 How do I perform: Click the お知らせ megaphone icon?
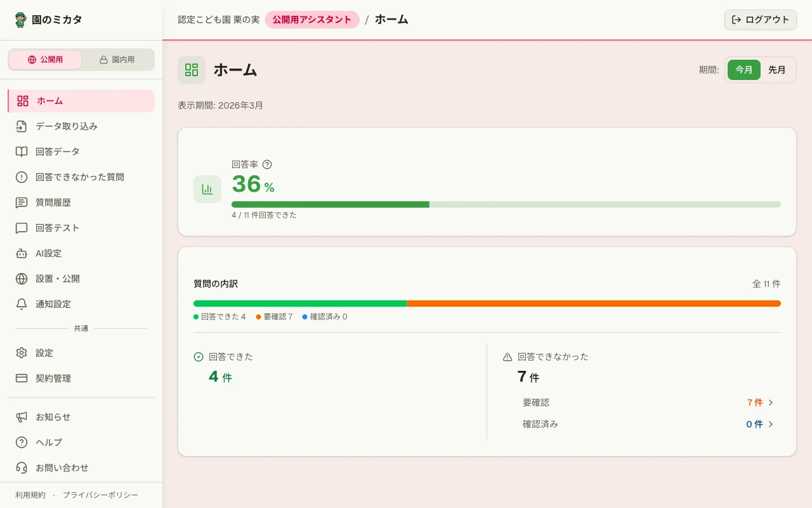(x=22, y=417)
